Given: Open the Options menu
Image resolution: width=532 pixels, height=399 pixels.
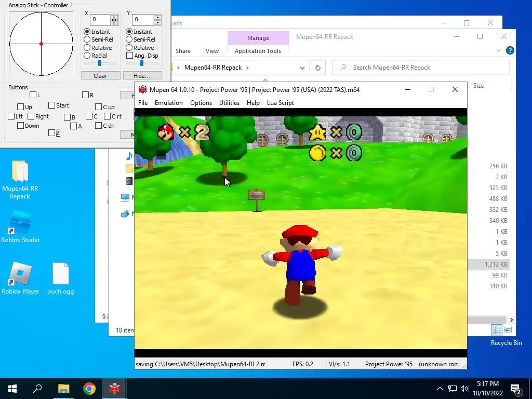Looking at the screenshot, I should click(201, 103).
